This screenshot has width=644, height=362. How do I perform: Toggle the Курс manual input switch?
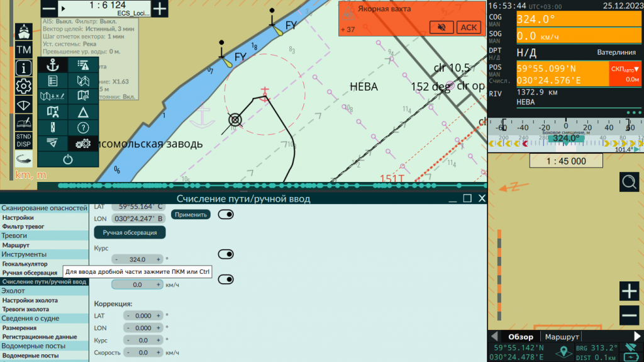[226, 254]
